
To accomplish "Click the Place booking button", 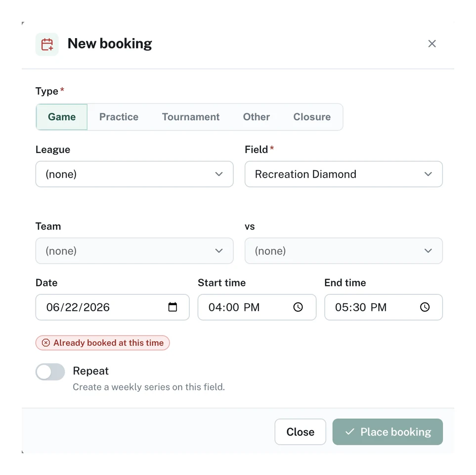I will click(388, 432).
